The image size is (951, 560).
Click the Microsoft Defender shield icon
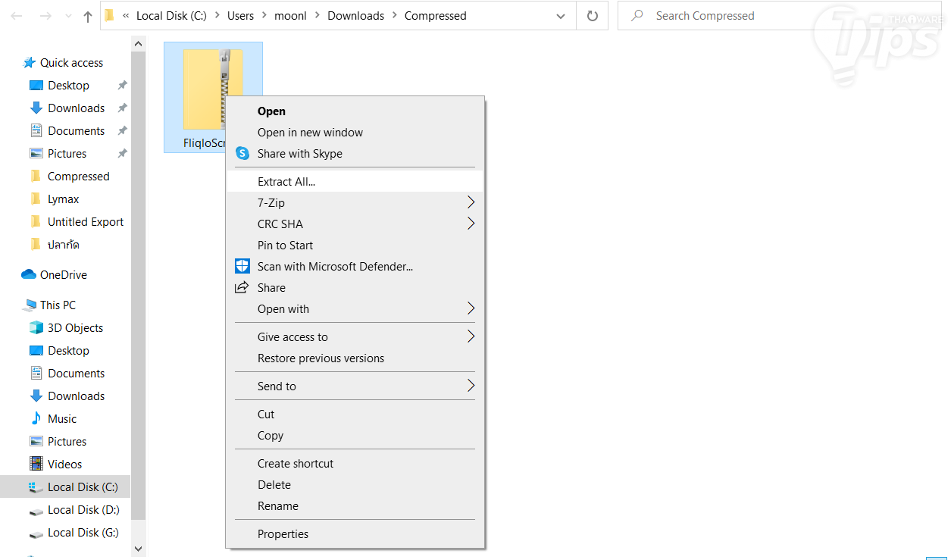pos(242,267)
